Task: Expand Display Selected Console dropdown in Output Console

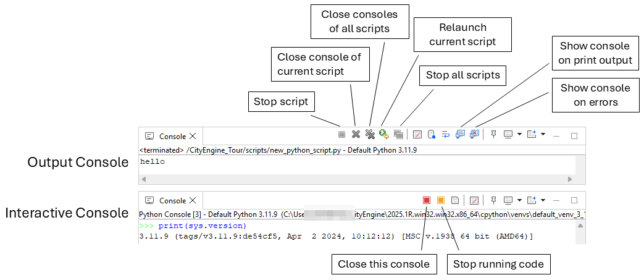Action: click(519, 134)
